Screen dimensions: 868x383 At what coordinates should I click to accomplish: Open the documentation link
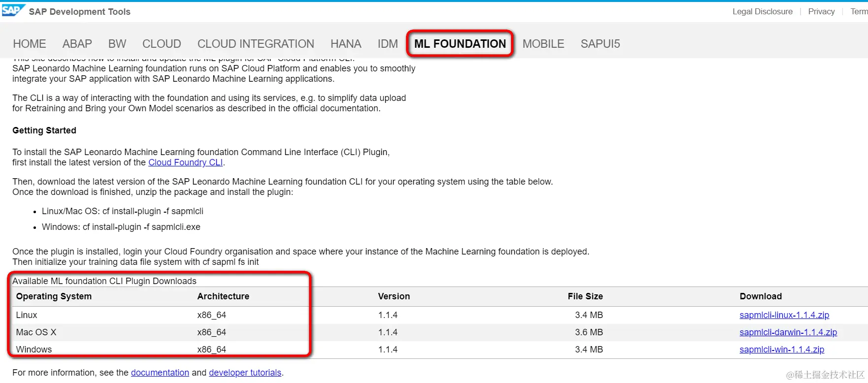[x=160, y=373]
